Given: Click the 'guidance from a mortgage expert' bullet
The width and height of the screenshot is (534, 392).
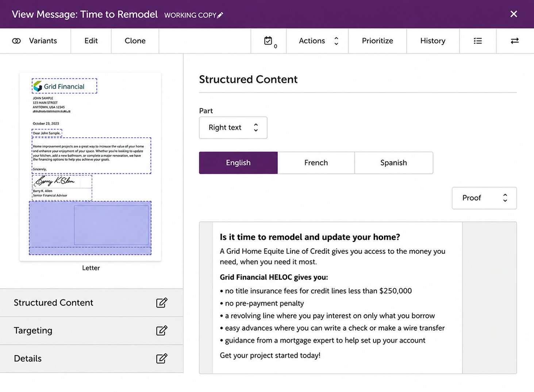Looking at the screenshot, I should [x=323, y=341].
